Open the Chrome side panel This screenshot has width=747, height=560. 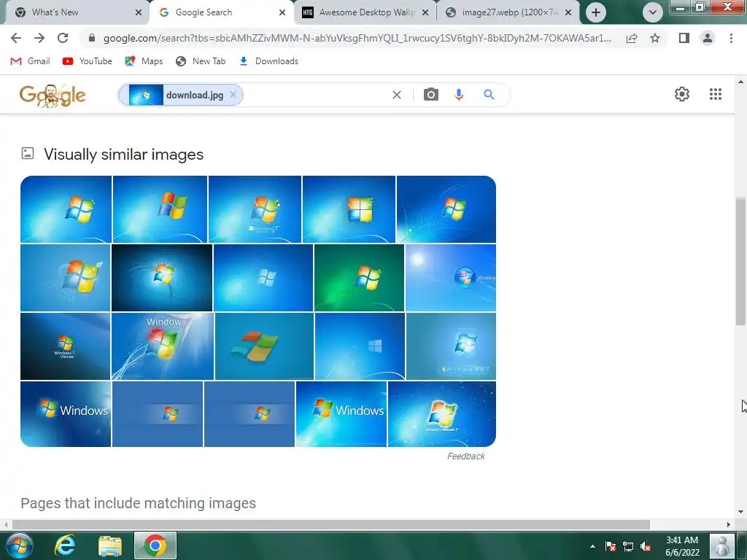coord(684,38)
